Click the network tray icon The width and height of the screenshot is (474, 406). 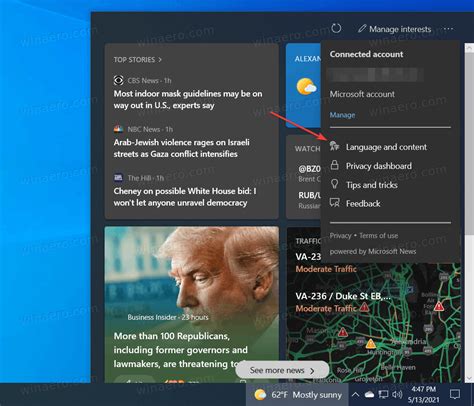(383, 395)
